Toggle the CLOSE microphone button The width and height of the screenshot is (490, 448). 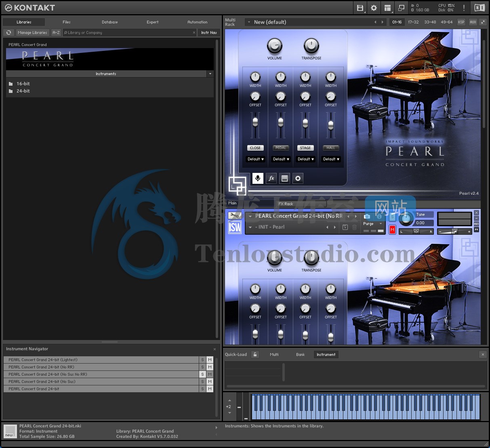[255, 148]
